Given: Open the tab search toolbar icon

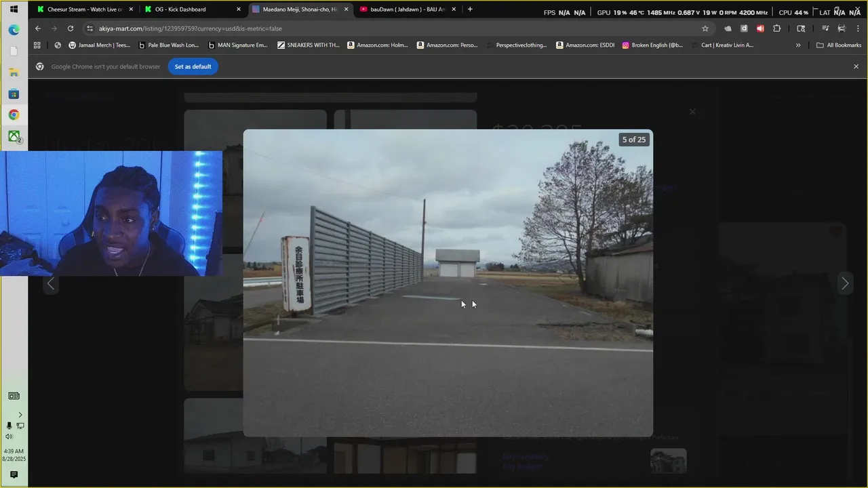Looking at the screenshot, I should click(801, 28).
